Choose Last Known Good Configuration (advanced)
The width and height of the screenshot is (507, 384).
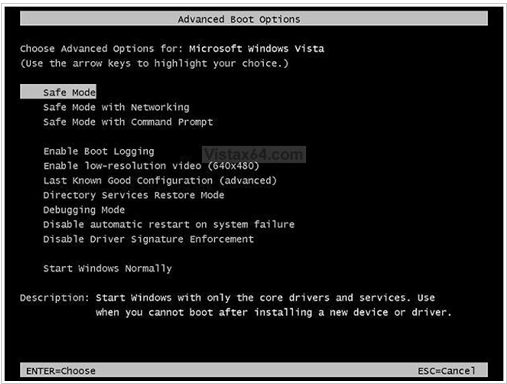[x=160, y=180]
